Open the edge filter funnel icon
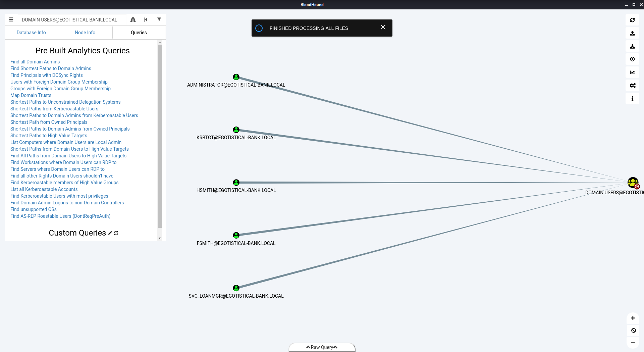Image resolution: width=644 pixels, height=352 pixels. point(159,20)
